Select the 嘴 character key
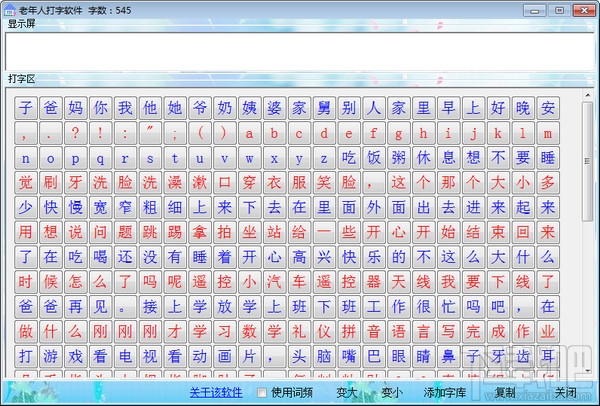This screenshot has height=406, width=600. click(349, 357)
